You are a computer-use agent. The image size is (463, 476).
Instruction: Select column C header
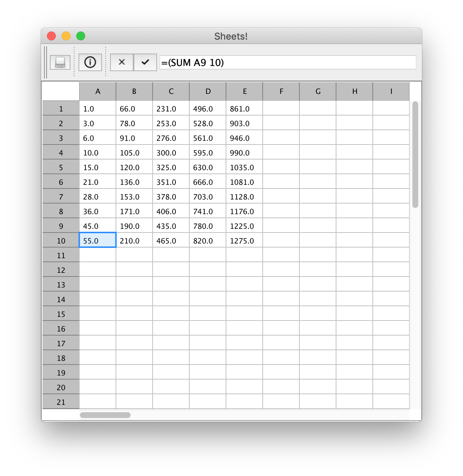pos(171,91)
